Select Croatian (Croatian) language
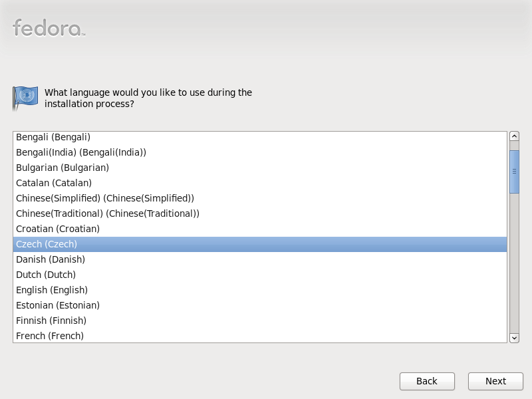 58,229
